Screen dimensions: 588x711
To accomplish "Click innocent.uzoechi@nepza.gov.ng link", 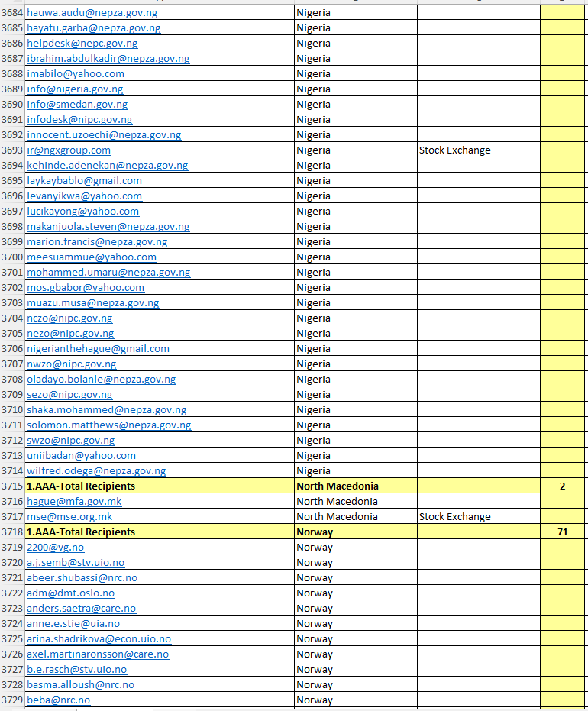I will 104,134.
